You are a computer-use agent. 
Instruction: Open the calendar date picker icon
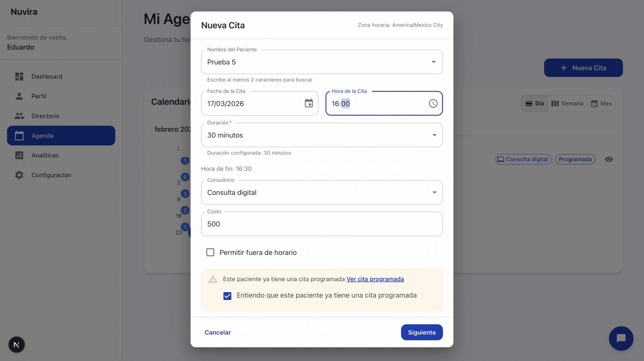(x=309, y=103)
